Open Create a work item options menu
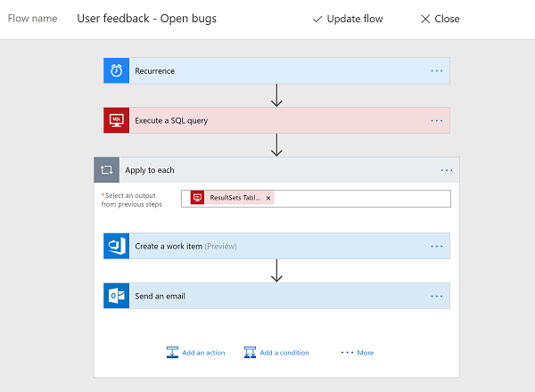 436,246
